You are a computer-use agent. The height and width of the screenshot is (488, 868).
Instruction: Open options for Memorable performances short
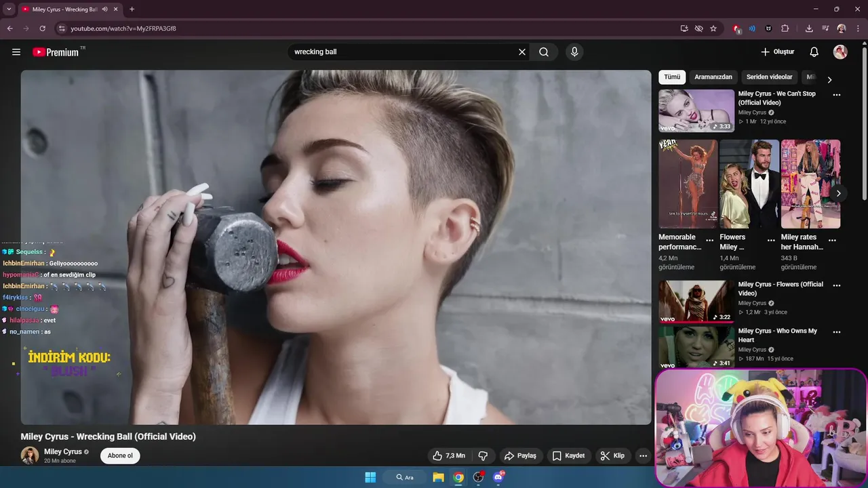(709, 241)
